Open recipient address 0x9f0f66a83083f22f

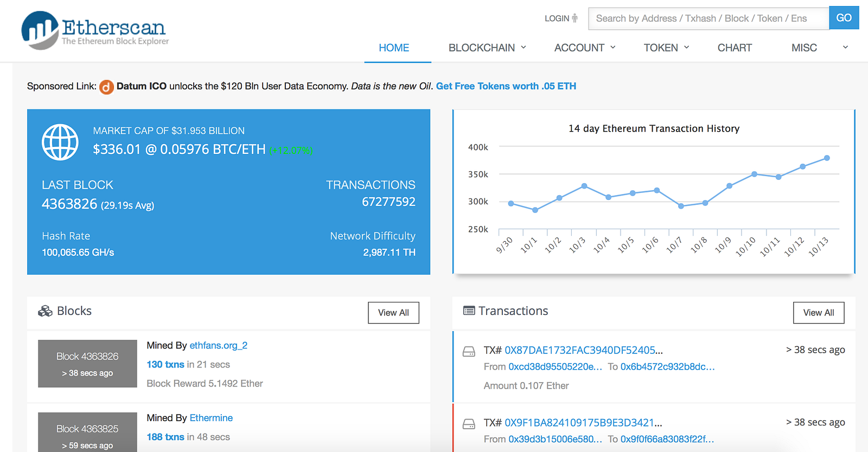[x=667, y=439]
